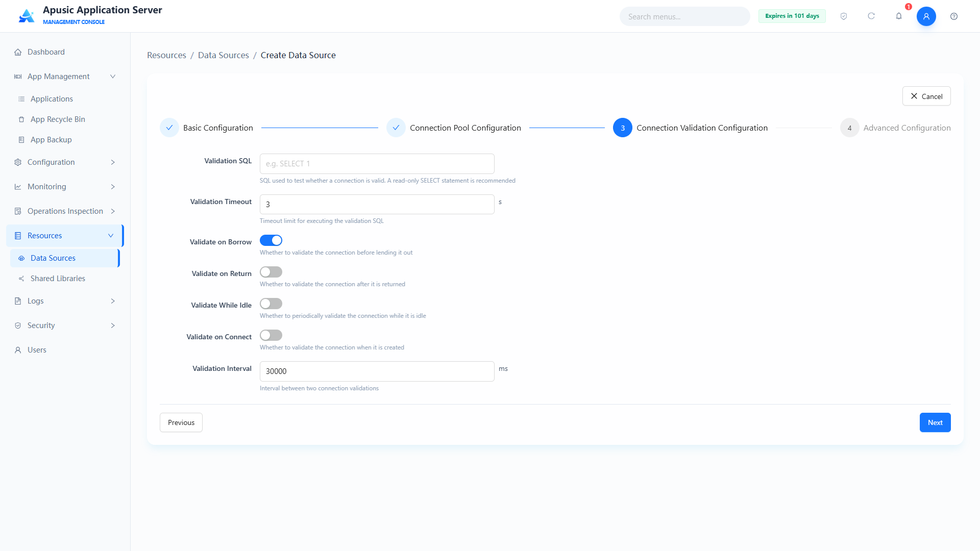Screen dimensions: 980x551
Task: Open App Recycle Bin page
Action: [x=65, y=119]
